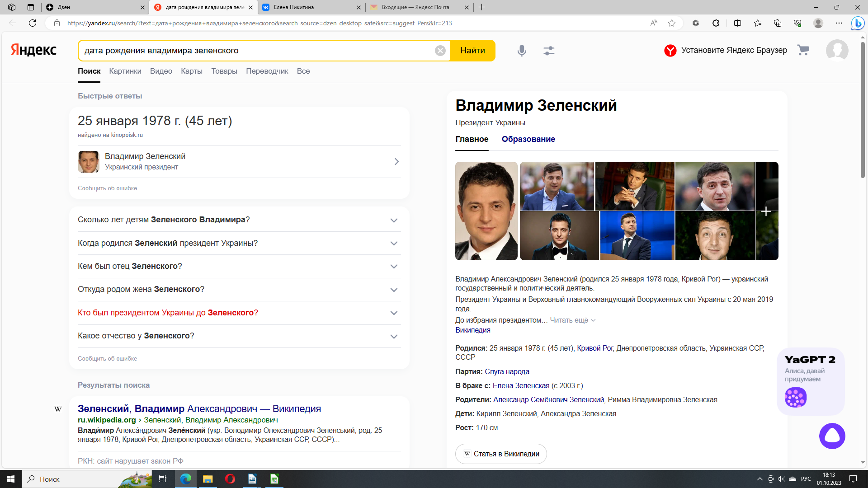Expand question about Zelensky's children ages
The height and width of the screenshot is (488, 868).
click(x=239, y=220)
